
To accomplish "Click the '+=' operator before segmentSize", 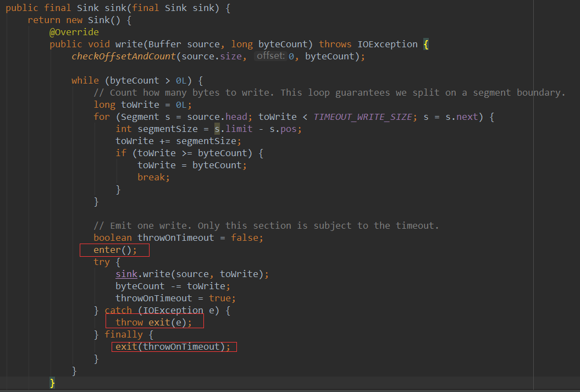I will click(x=164, y=141).
